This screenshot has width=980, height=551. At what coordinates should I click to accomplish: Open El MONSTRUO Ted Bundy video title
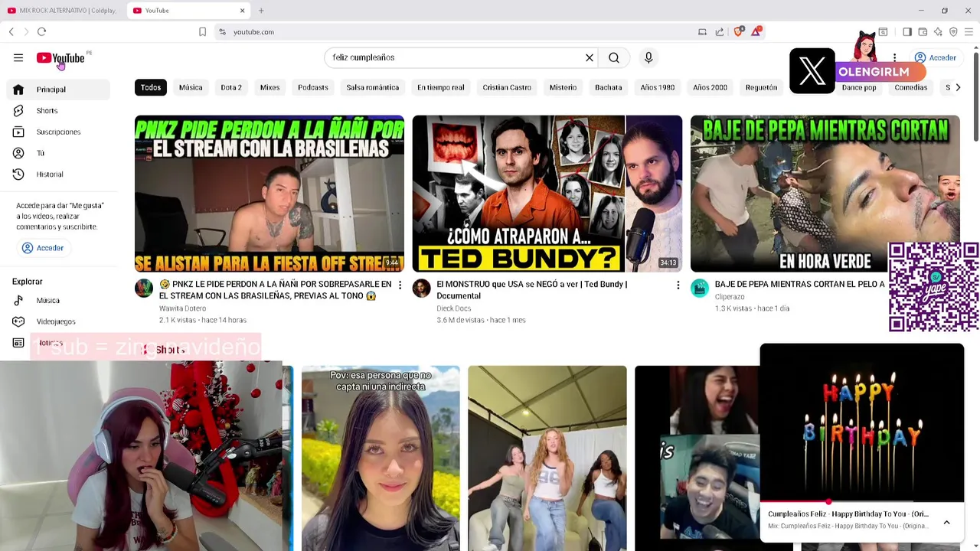(532, 290)
